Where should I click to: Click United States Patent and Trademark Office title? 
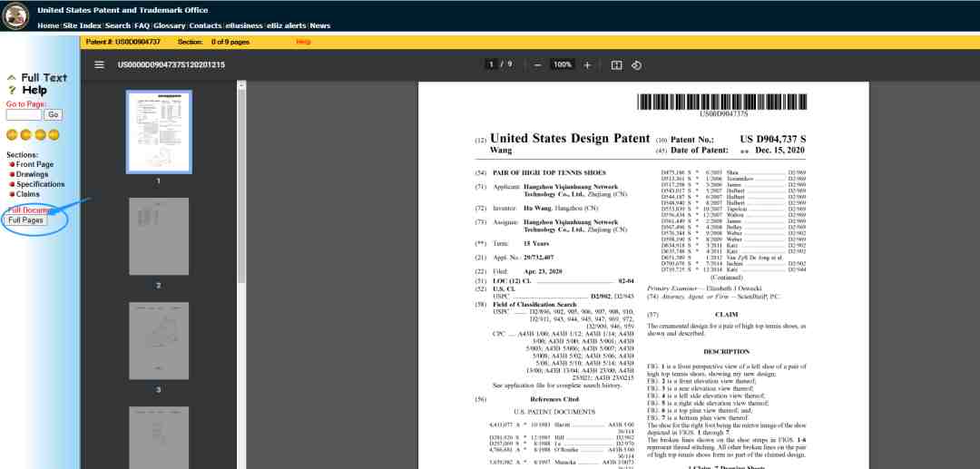pyautogui.click(x=122, y=10)
